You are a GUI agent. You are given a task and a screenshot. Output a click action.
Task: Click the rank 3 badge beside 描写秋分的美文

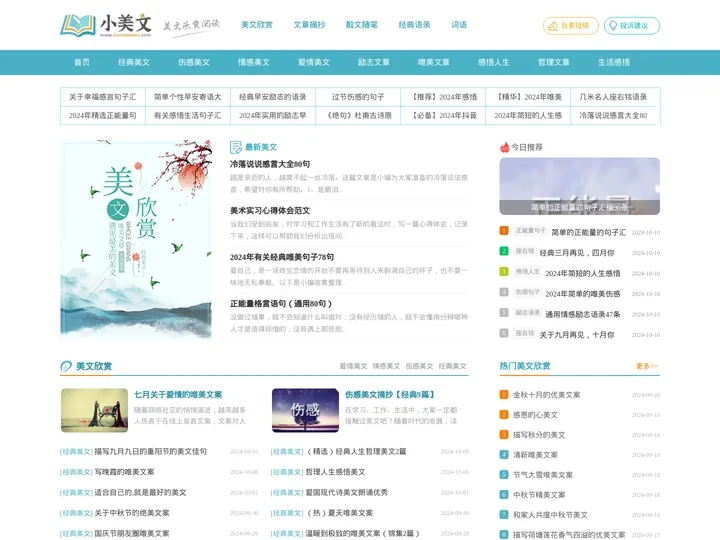[x=504, y=434]
